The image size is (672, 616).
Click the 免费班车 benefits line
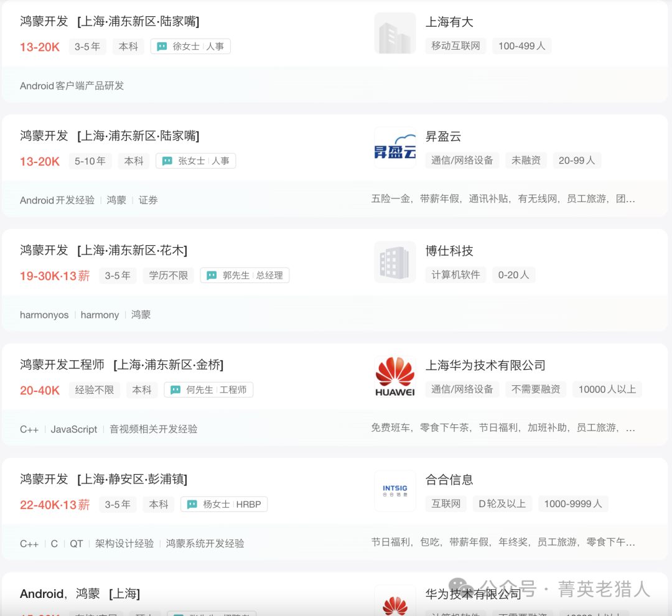(503, 428)
